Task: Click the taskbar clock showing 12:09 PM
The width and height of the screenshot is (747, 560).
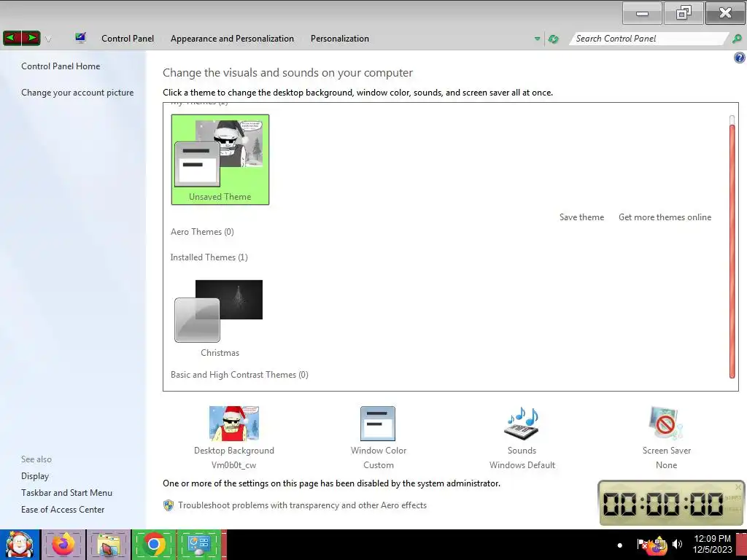Action: point(712,544)
